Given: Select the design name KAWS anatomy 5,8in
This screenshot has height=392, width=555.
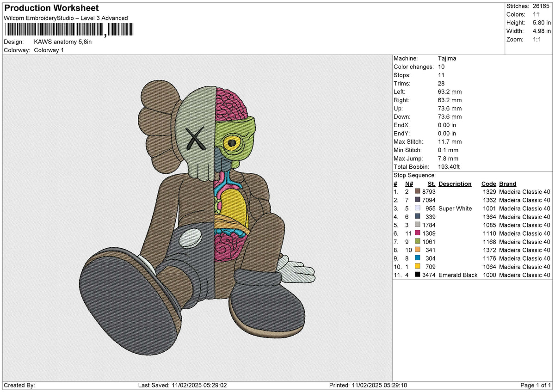Looking at the screenshot, I should (63, 42).
